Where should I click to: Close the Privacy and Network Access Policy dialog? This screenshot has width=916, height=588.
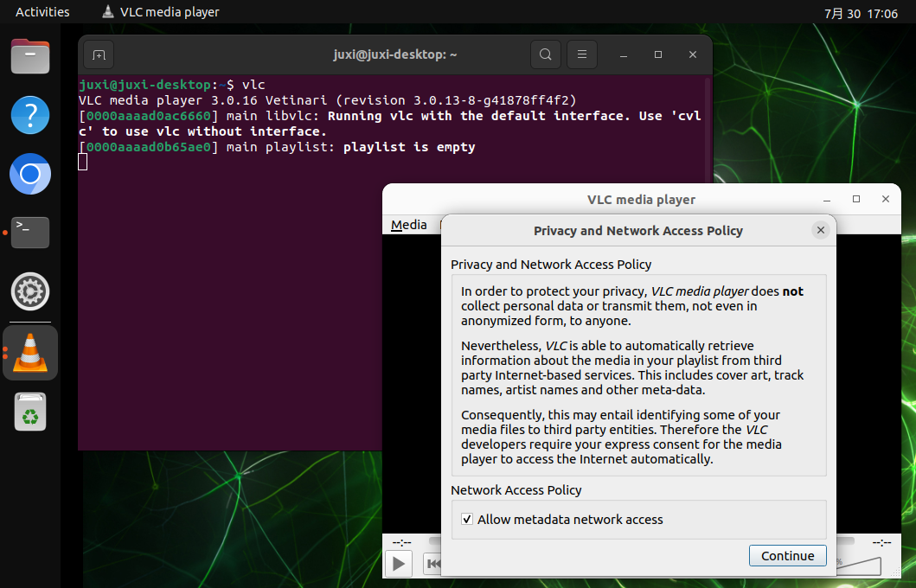tap(820, 230)
